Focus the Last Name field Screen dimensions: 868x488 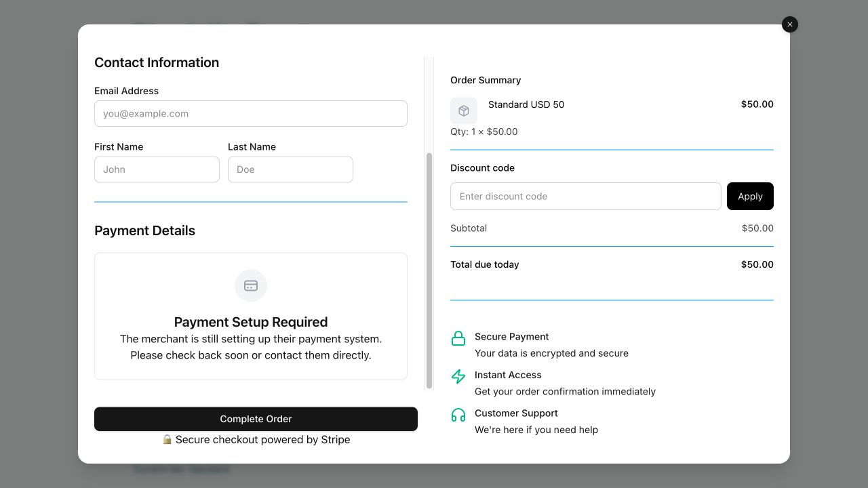tap(290, 169)
